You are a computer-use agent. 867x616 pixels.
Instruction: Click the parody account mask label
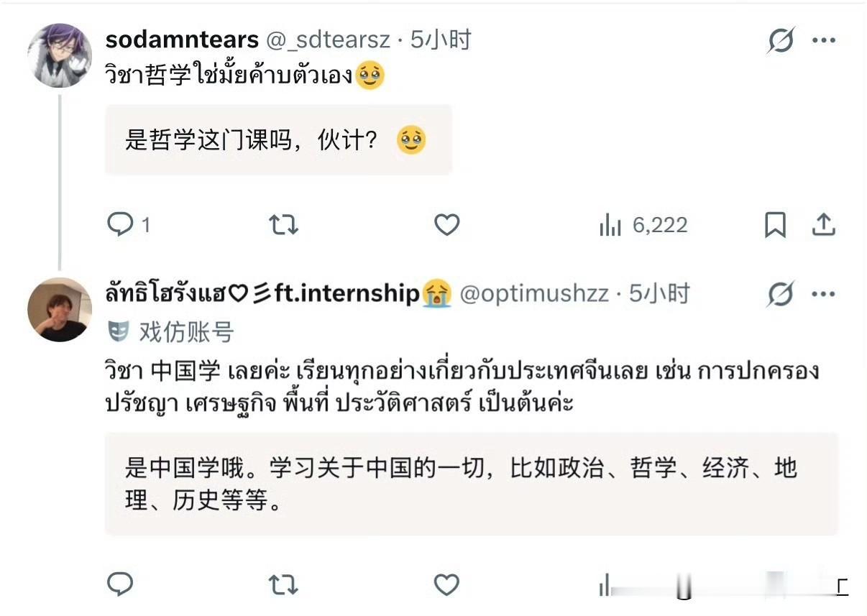coord(171,332)
